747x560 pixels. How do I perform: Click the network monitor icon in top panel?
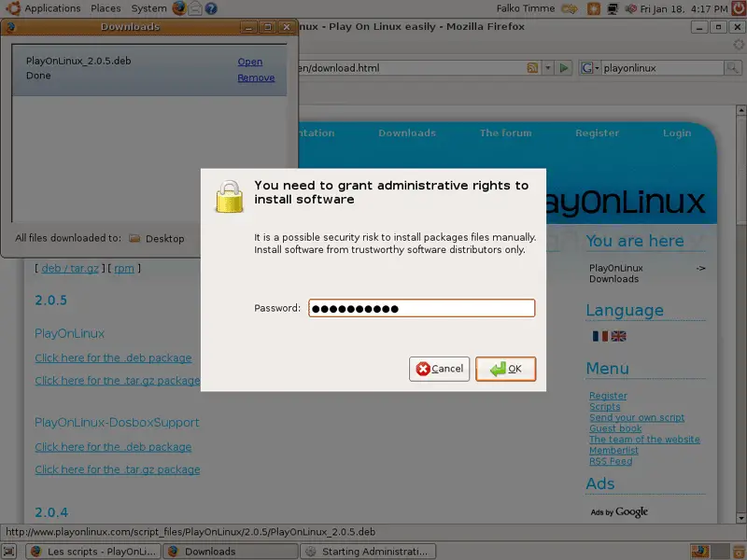click(613, 8)
